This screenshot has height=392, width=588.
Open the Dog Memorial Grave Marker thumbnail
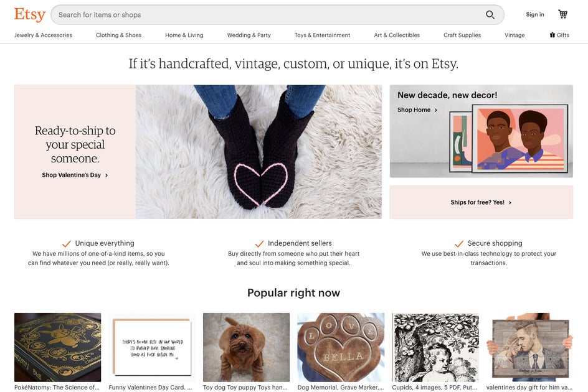pos(341,347)
